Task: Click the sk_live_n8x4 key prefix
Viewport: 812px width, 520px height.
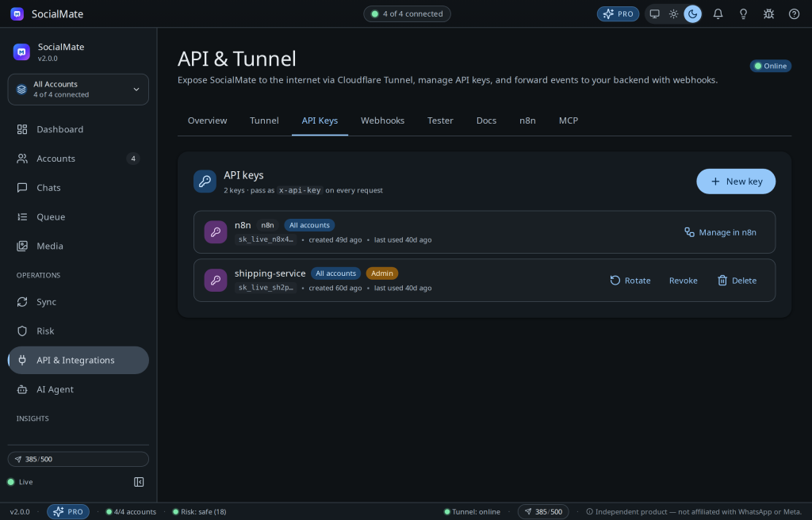Action: tap(266, 239)
